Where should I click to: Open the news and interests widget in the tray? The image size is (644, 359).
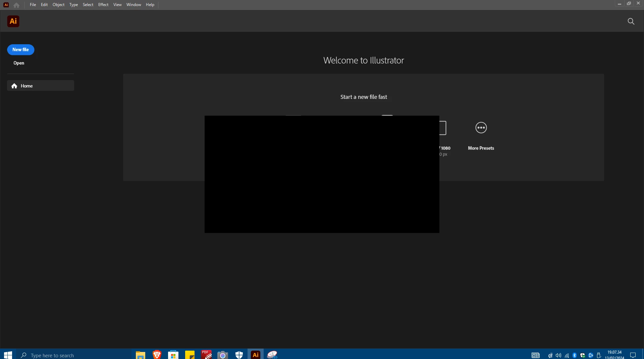tap(536, 355)
